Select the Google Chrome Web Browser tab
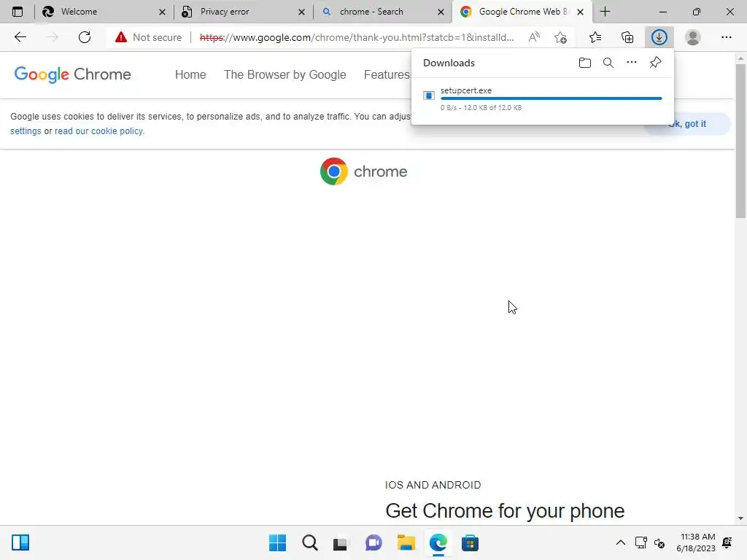This screenshot has width=747, height=560. click(522, 12)
